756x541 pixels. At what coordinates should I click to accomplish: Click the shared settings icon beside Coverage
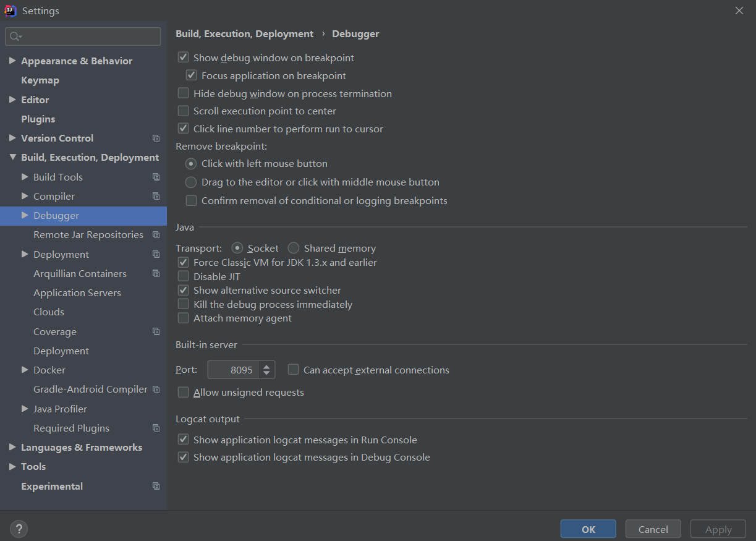(156, 331)
